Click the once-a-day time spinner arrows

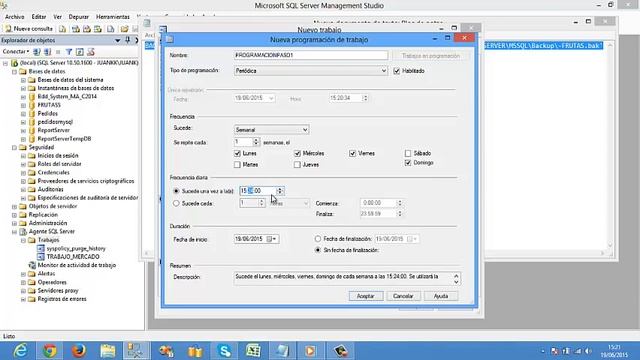280,191
